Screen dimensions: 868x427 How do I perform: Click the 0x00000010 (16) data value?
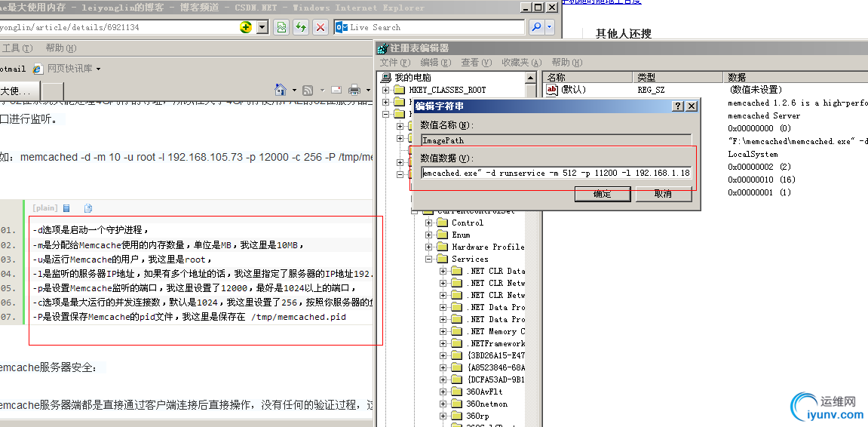pyautogui.click(x=762, y=180)
